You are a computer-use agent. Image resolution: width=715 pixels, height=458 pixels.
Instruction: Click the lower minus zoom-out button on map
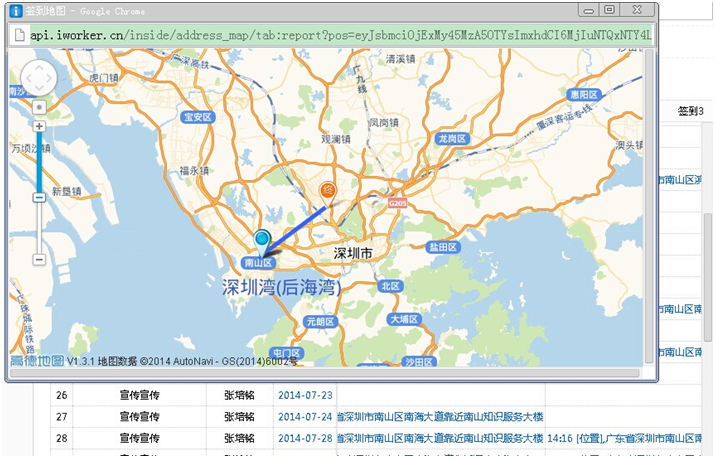(x=39, y=260)
